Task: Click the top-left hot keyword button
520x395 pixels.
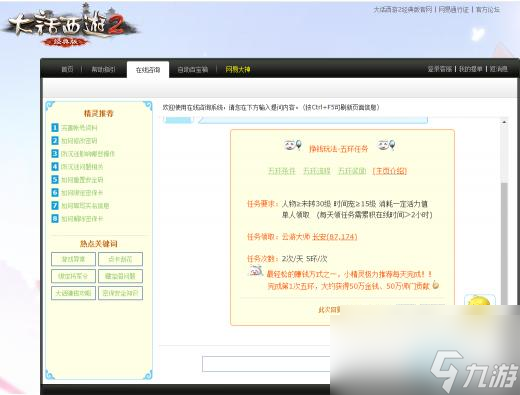Action: 73,259
